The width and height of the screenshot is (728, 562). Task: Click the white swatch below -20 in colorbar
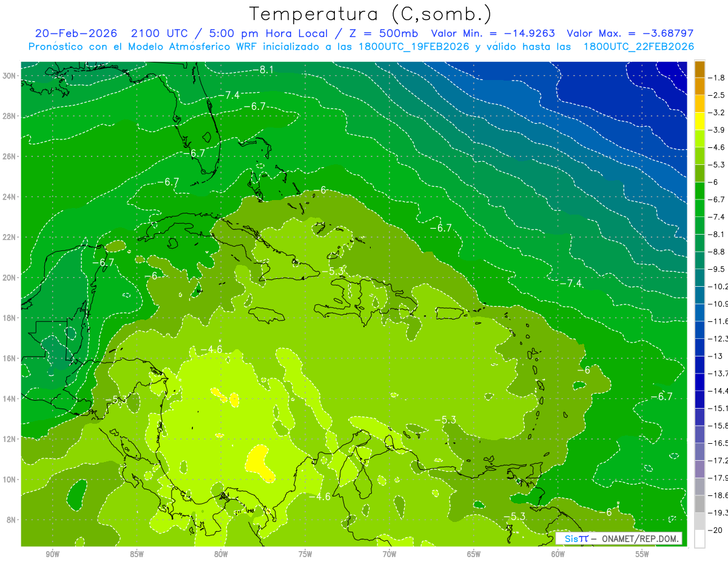pyautogui.click(x=699, y=539)
